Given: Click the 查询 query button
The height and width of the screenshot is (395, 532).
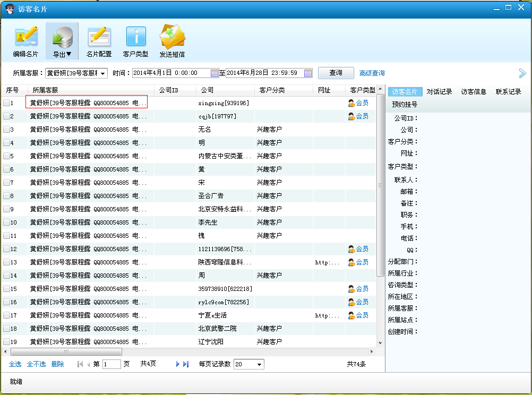Looking at the screenshot, I should tap(336, 73).
